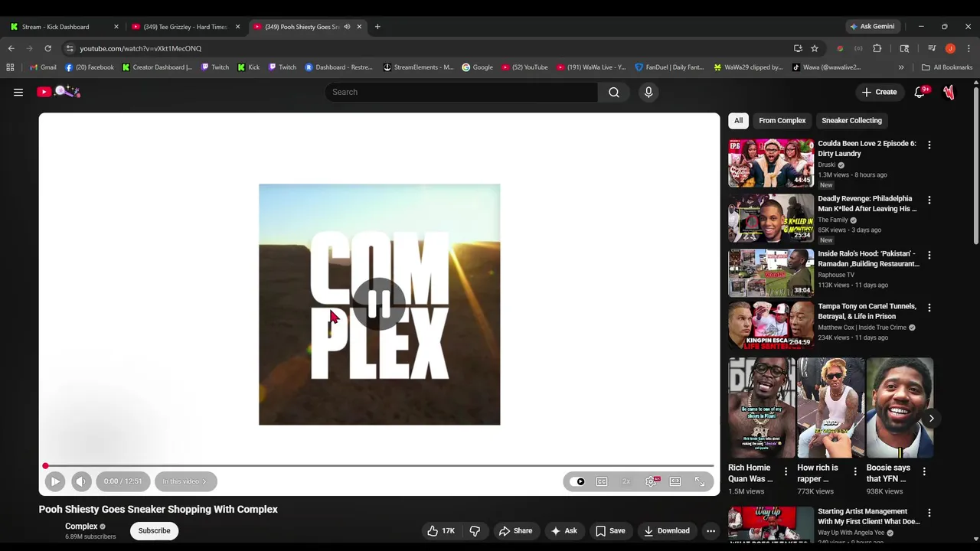Open options for Tampa Tony video
Image resolution: width=980 pixels, height=551 pixels.
(x=929, y=308)
